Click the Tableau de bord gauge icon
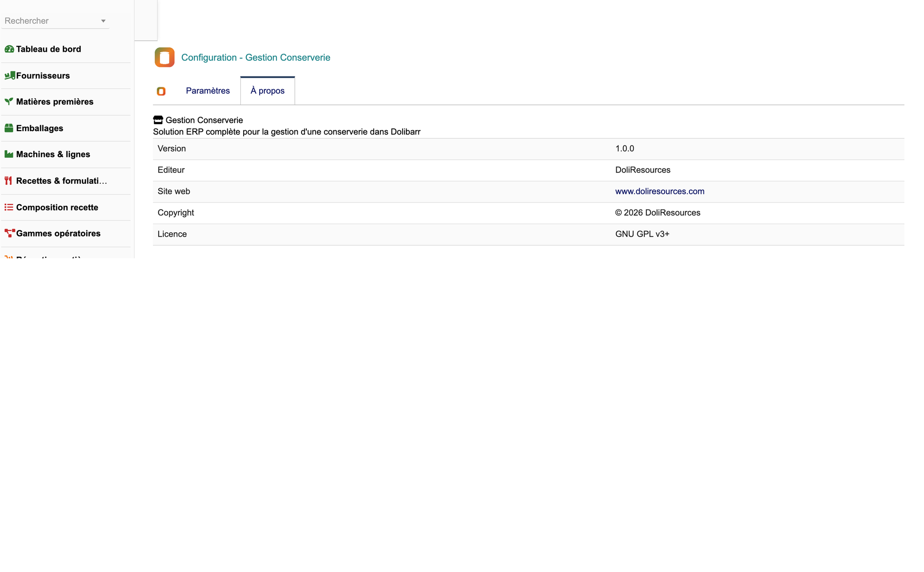 [x=9, y=49]
